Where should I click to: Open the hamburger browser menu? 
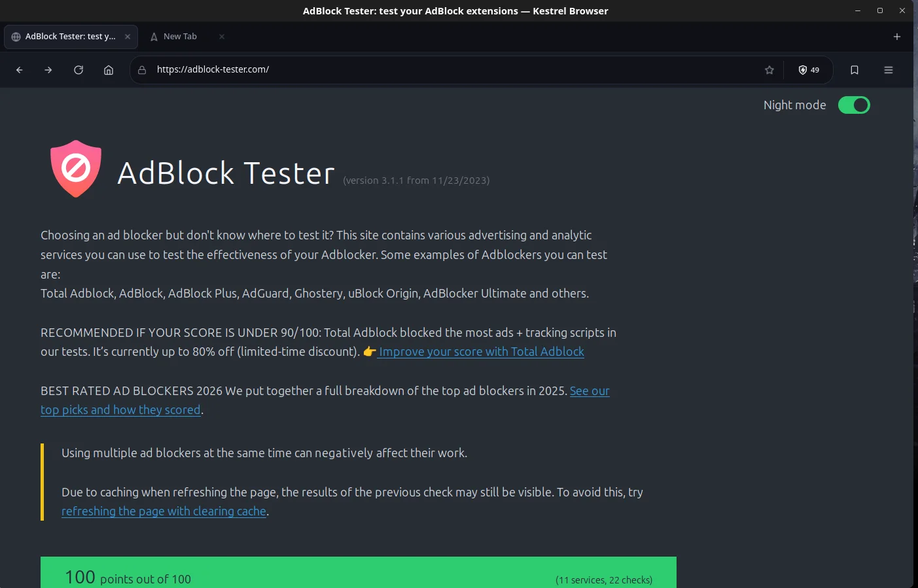tap(889, 70)
